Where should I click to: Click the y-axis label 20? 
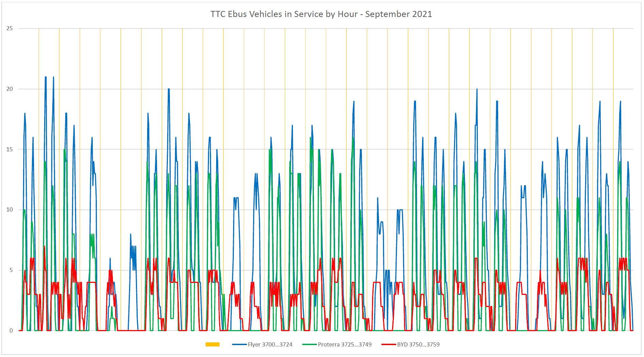[x=10, y=89]
